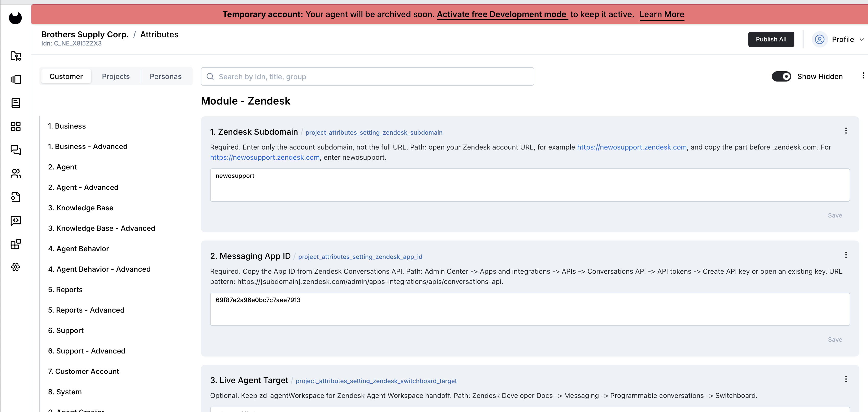Click the Attributes breadcrumb text
Image resolution: width=868 pixels, height=412 pixels.
tap(159, 34)
